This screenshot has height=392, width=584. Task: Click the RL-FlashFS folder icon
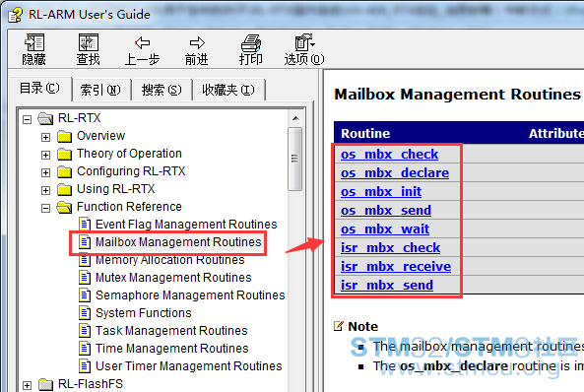[45, 384]
